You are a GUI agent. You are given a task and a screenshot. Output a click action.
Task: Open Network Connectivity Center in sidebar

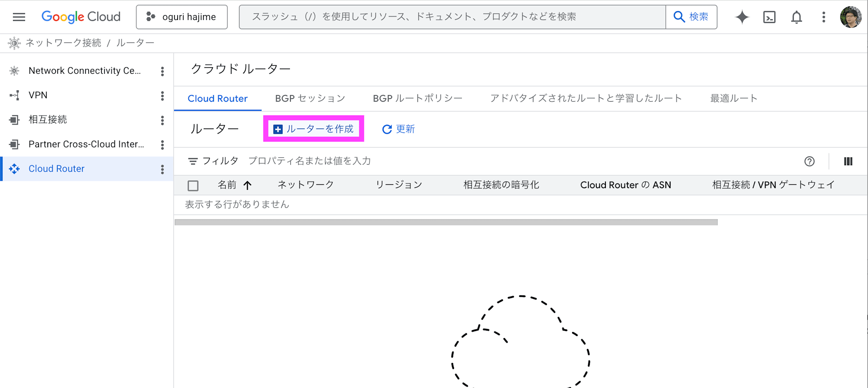[85, 71]
